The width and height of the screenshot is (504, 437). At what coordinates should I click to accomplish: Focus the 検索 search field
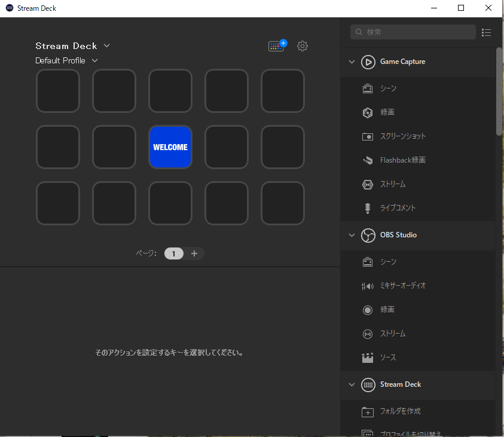413,32
